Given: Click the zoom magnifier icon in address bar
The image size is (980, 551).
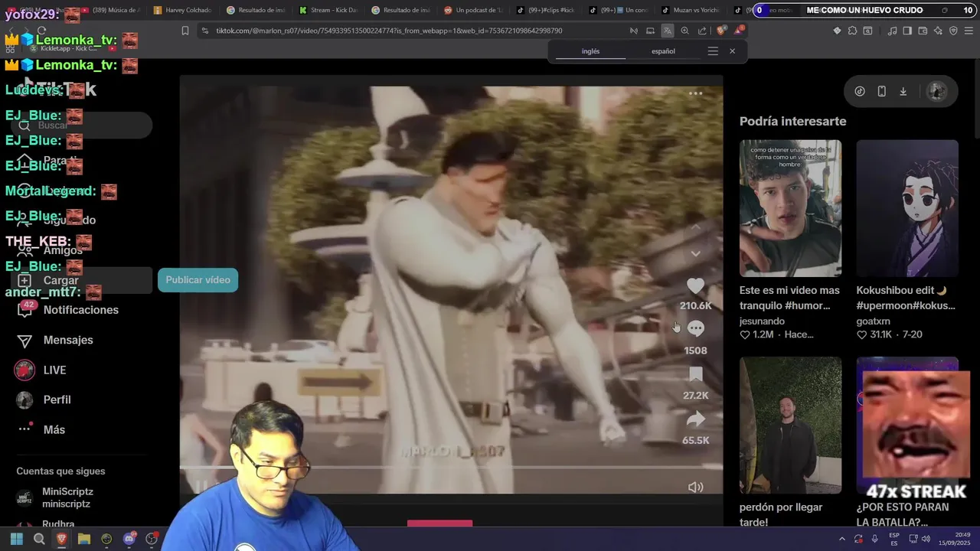Looking at the screenshot, I should [x=684, y=31].
